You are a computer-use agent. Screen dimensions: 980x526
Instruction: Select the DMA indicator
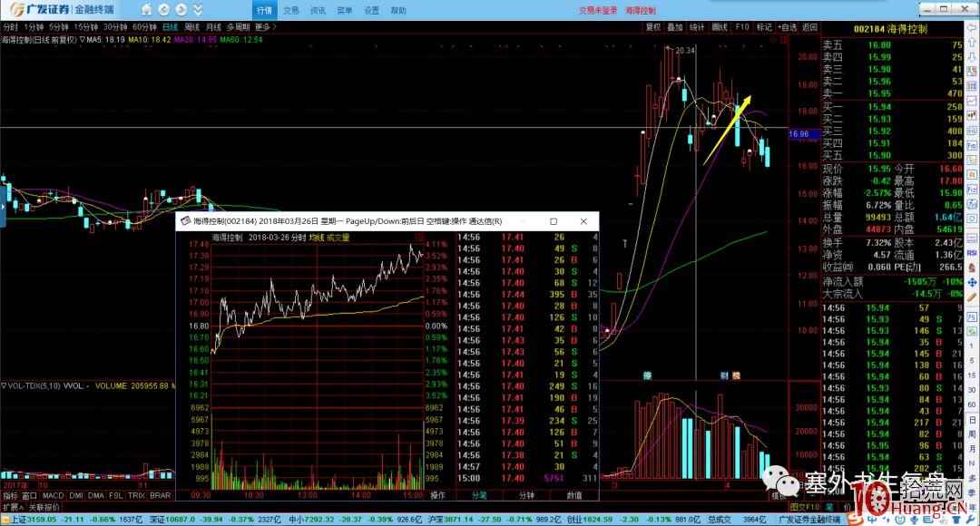pos(95,495)
